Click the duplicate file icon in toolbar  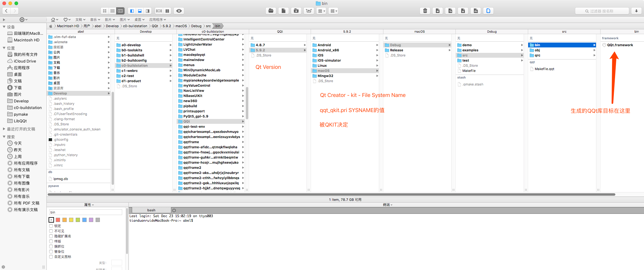coord(463,11)
